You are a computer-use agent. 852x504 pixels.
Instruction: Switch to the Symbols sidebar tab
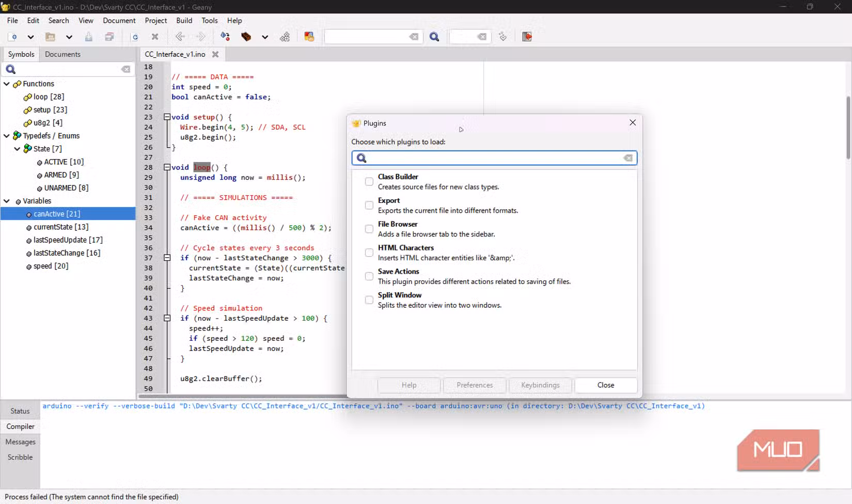coord(21,54)
